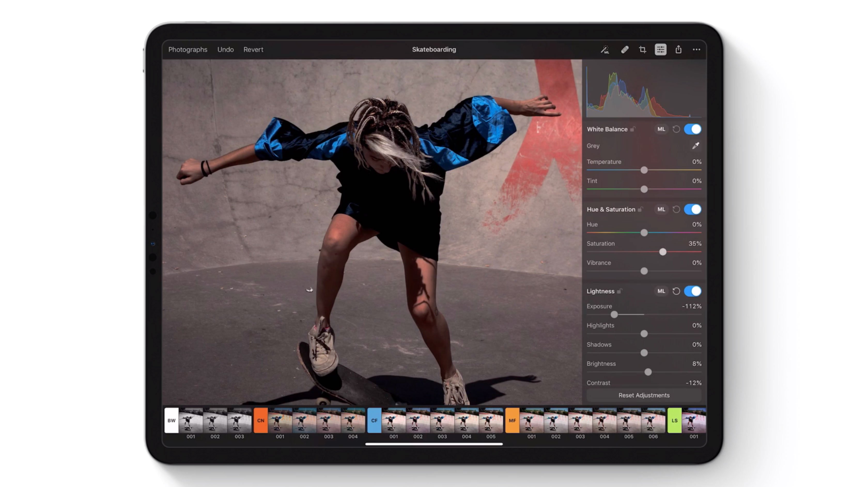Screen dimensions: 868x487
Task: Click Lightness lock icon
Action: [619, 291]
